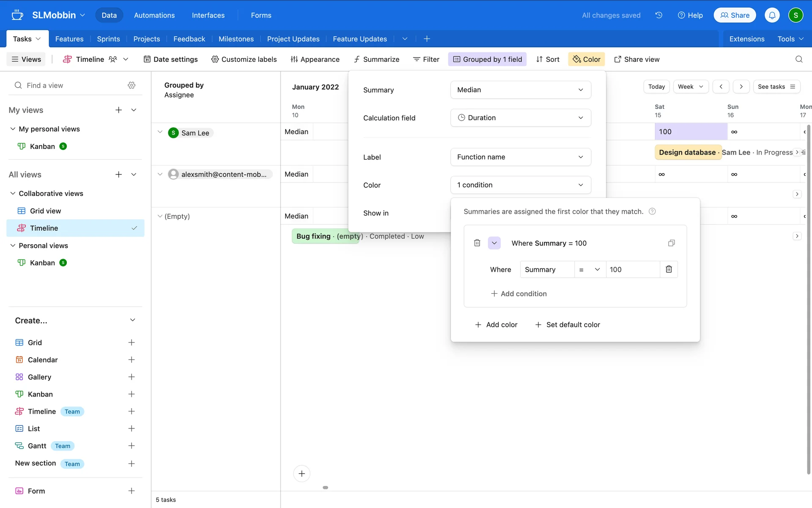Remove the Where Summary condition row
Image resolution: width=812 pixels, height=508 pixels.
[x=669, y=269]
